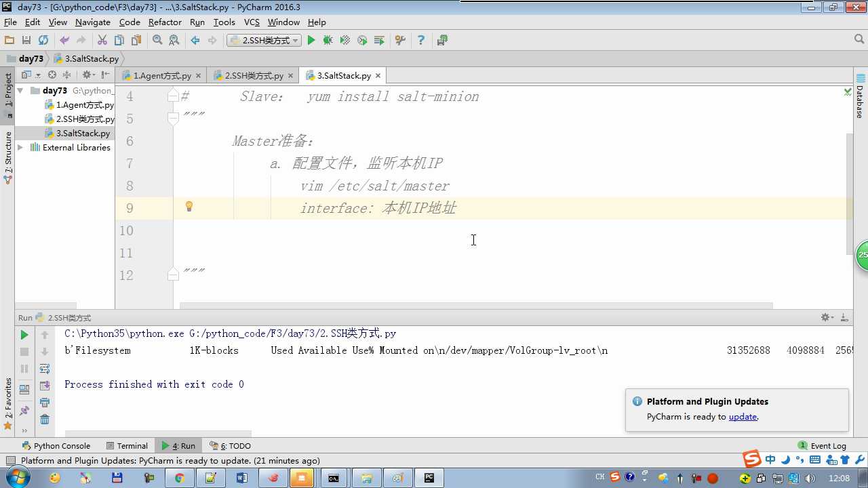The height and width of the screenshot is (488, 868).
Task: Open the File menu
Action: pyautogui.click(x=10, y=22)
